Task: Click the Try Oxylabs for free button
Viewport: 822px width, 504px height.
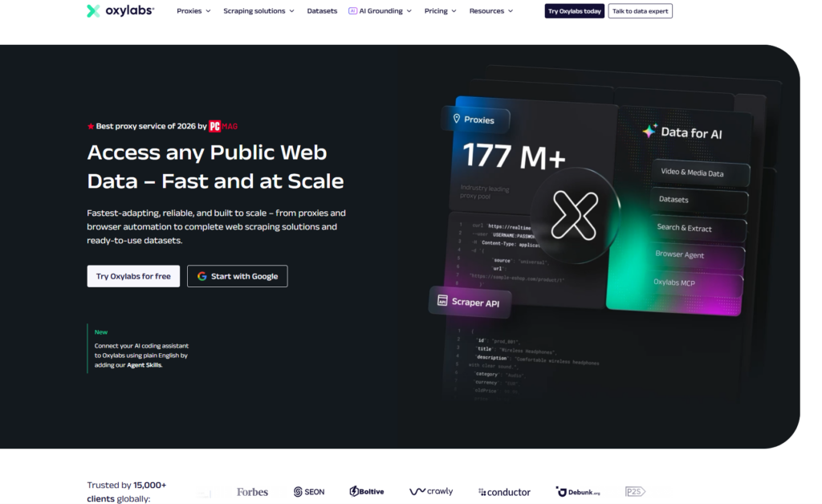Action: (x=133, y=276)
